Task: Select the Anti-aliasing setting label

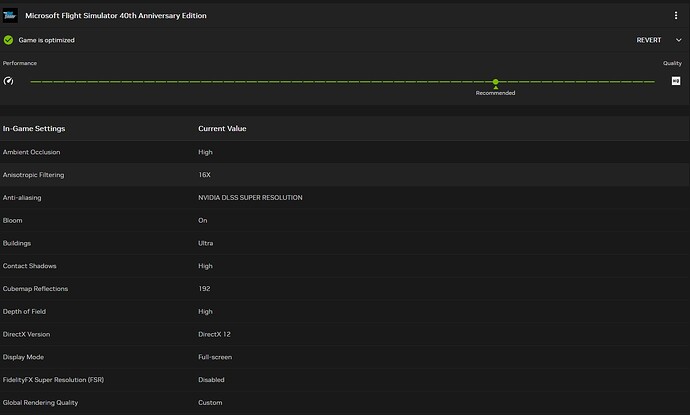Action: tap(22, 198)
